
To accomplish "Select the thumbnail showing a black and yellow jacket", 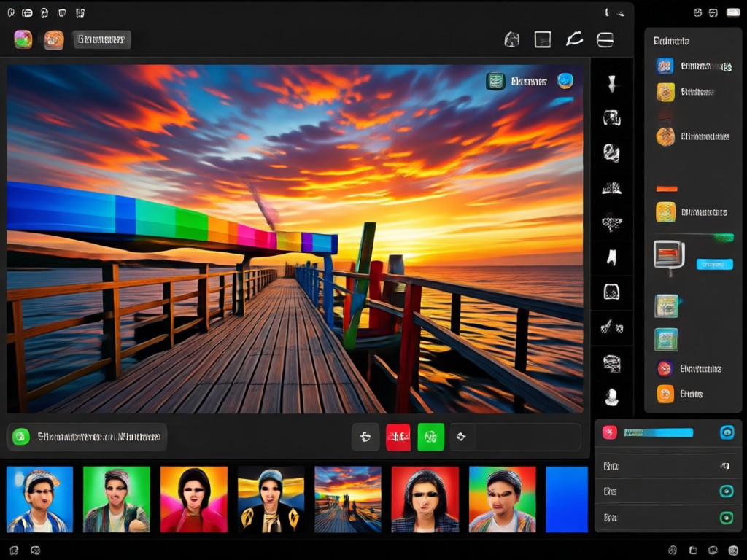I will pos(271,499).
